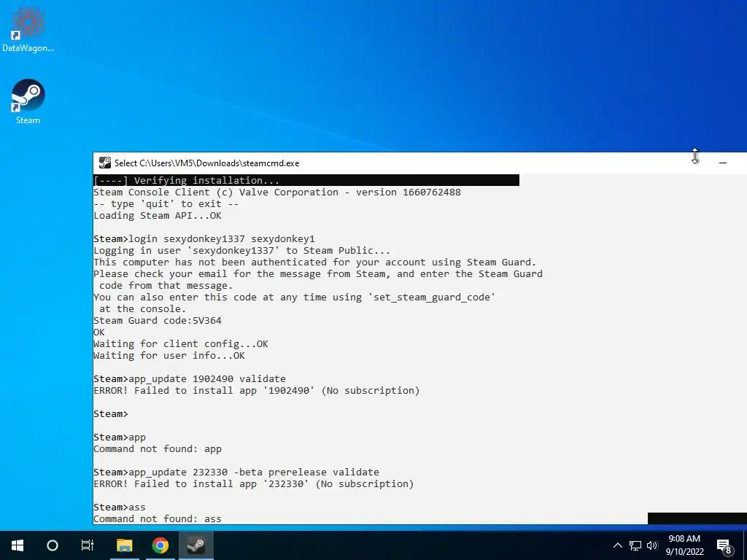Open the Windows Start menu
The image size is (747, 560).
(18, 545)
